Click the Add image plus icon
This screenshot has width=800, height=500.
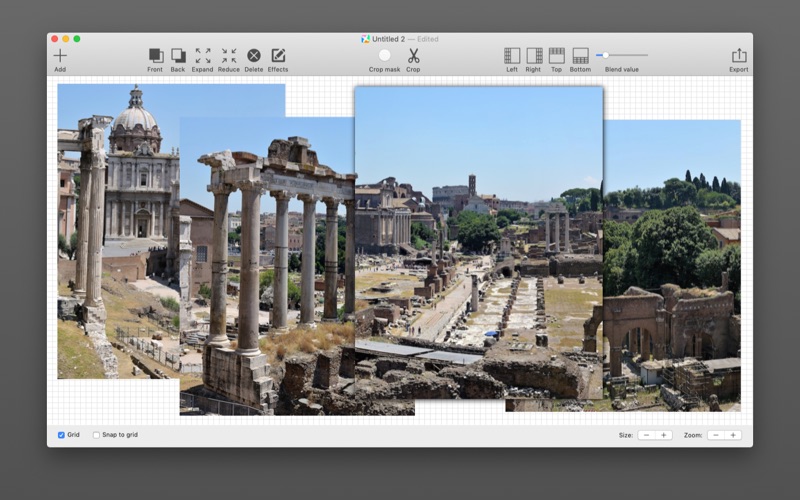[60, 56]
